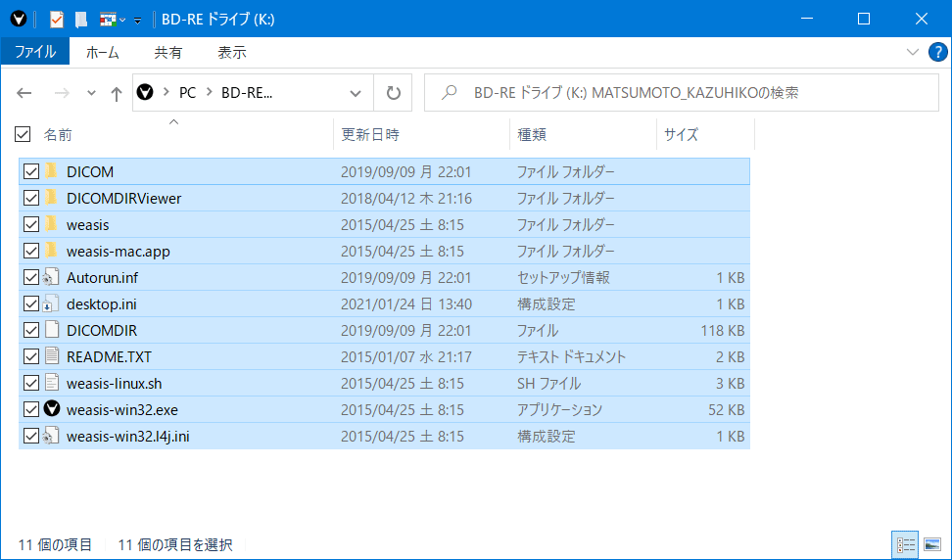952x560 pixels.
Task: Click the Weasis drive icon in title bar
Action: click(19, 20)
